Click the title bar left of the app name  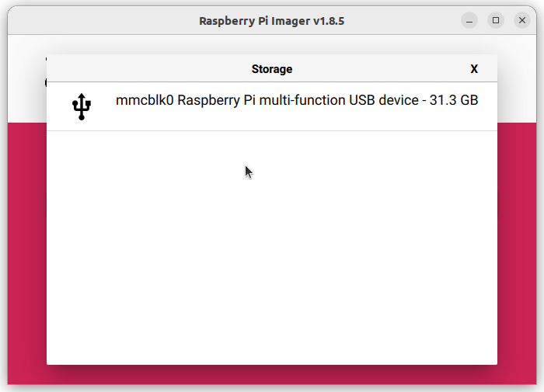click(x=103, y=21)
